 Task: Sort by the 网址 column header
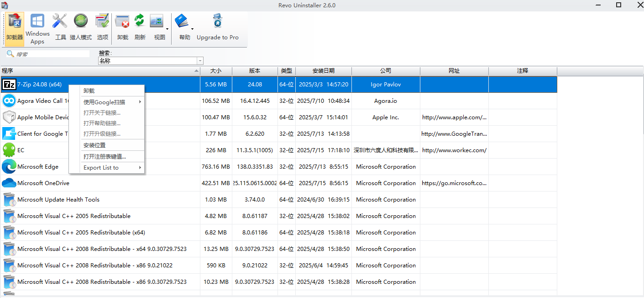click(x=454, y=71)
